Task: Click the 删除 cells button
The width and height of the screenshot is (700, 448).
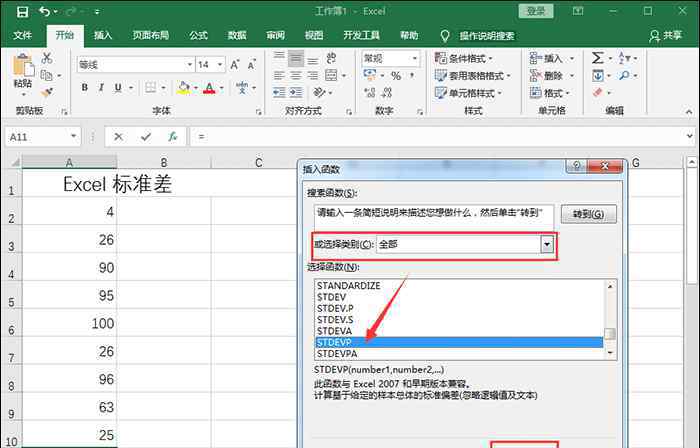Action: pyautogui.click(x=552, y=75)
